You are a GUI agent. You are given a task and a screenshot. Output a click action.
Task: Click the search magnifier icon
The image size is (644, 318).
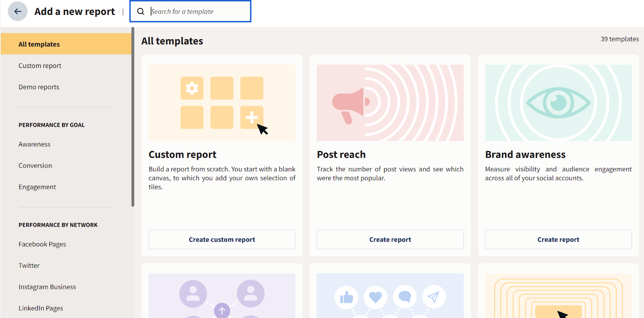pyautogui.click(x=140, y=11)
